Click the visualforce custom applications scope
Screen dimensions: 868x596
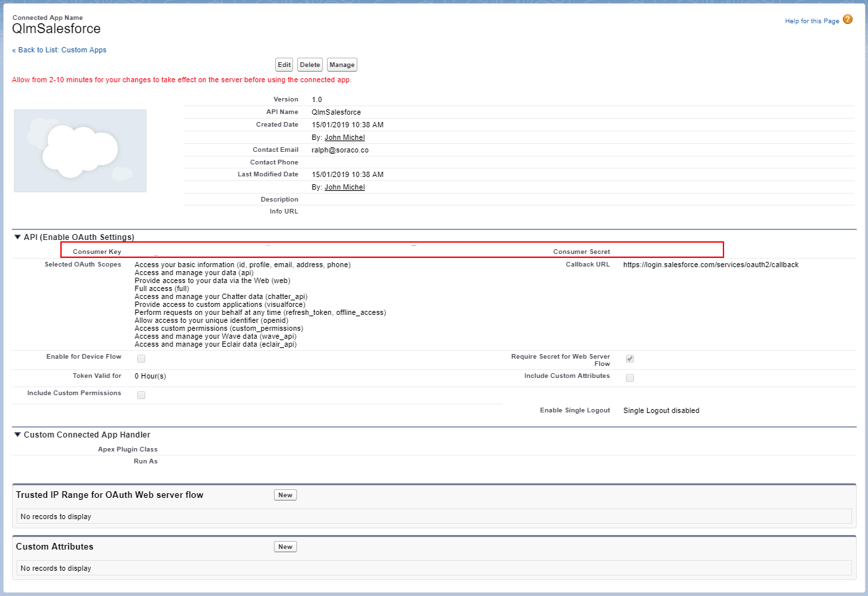pos(220,304)
